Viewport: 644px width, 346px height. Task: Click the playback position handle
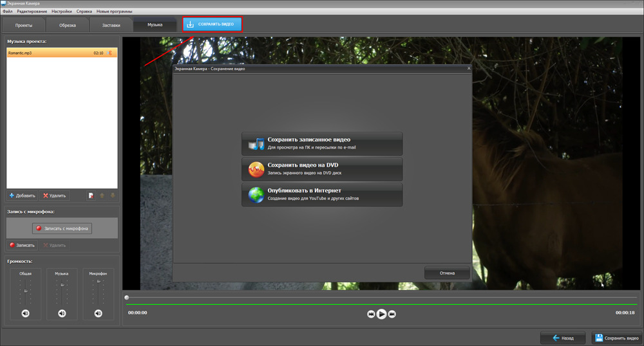click(126, 297)
